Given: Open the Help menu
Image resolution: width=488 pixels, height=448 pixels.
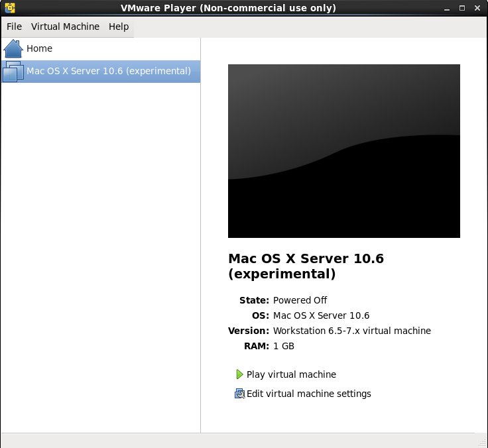Looking at the screenshot, I should click(x=119, y=27).
